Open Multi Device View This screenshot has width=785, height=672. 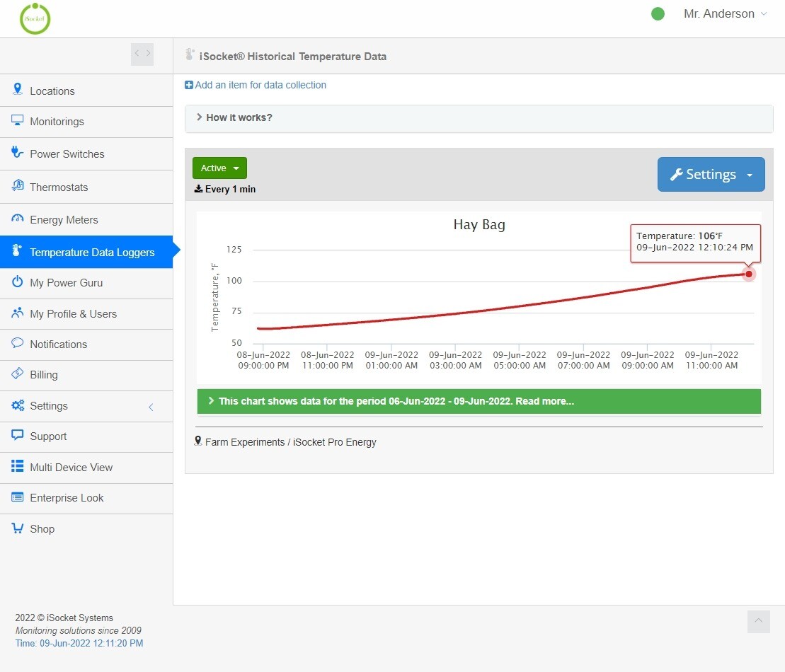click(86, 468)
